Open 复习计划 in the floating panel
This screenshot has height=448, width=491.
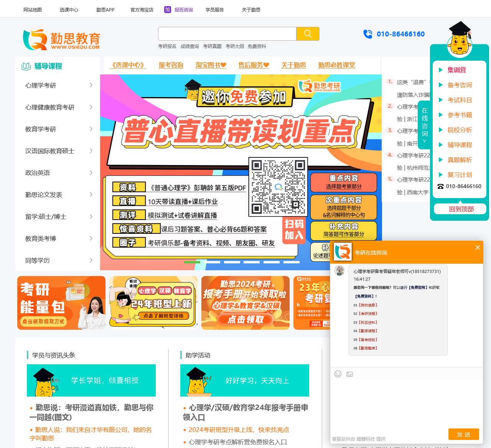tap(460, 175)
